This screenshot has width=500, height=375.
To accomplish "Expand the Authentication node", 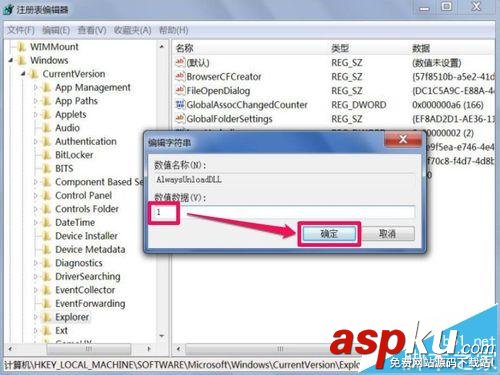I will [x=36, y=142].
